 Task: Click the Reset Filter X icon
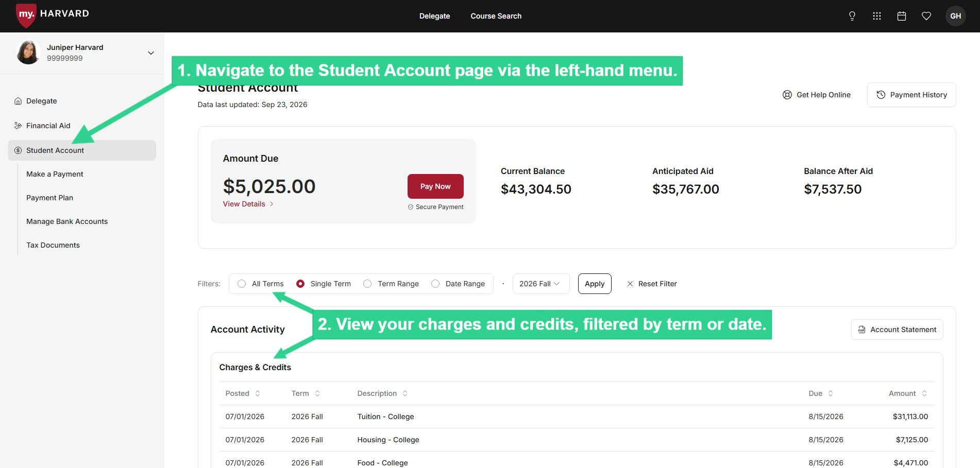pyautogui.click(x=630, y=284)
